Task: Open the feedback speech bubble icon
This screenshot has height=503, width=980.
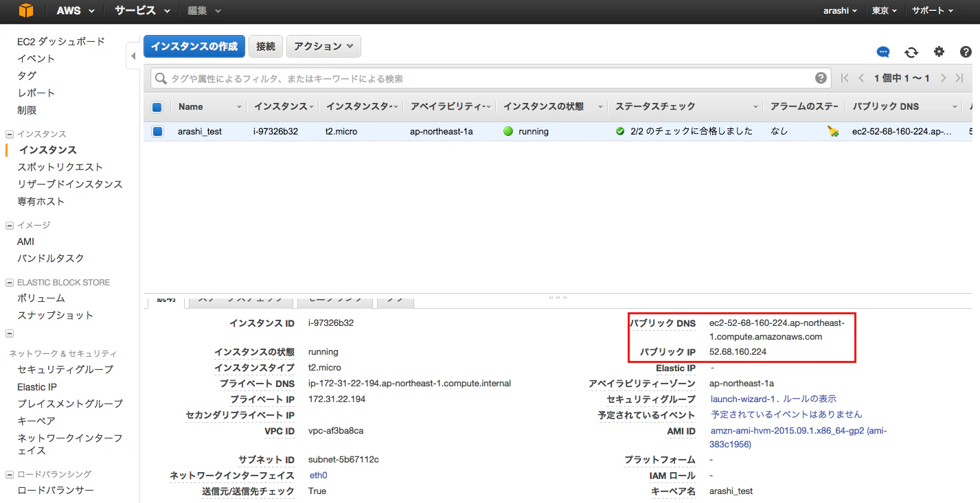Action: [883, 52]
